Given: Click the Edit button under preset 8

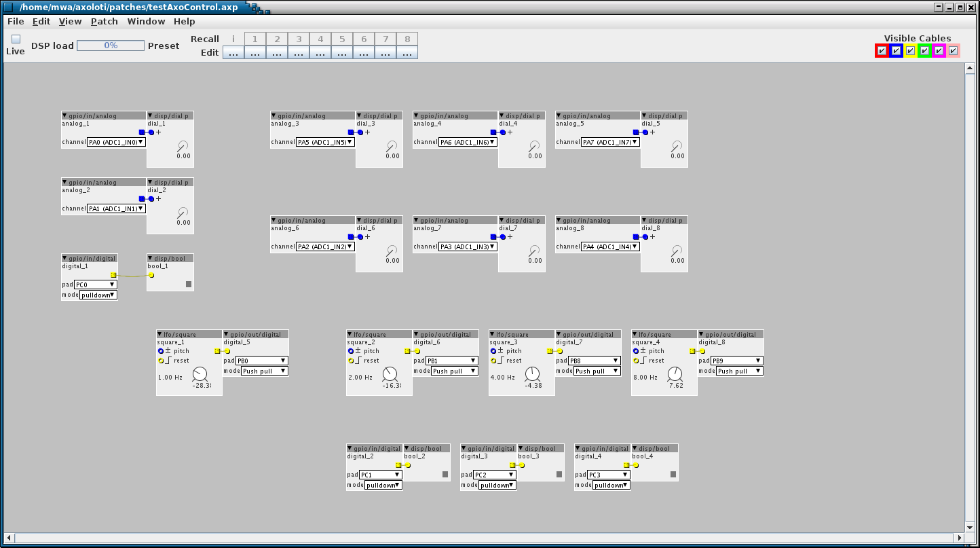Looking at the screenshot, I should (x=407, y=53).
